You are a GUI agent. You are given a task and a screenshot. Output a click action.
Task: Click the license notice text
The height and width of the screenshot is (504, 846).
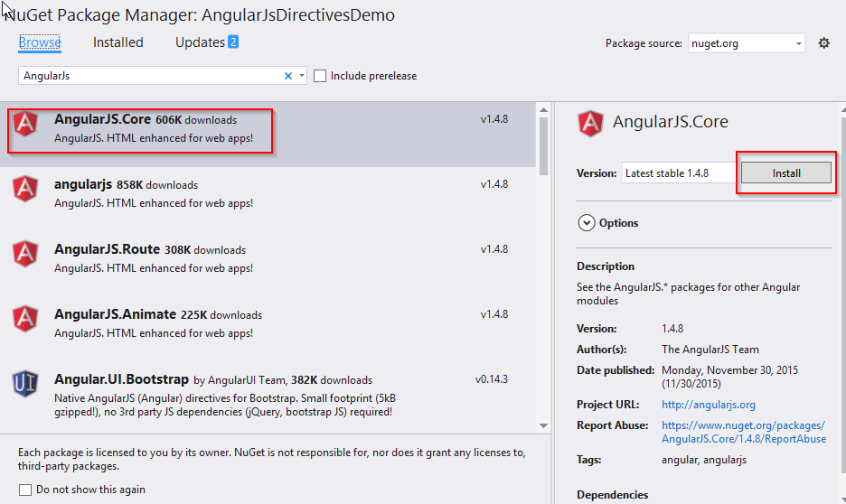tap(271, 459)
